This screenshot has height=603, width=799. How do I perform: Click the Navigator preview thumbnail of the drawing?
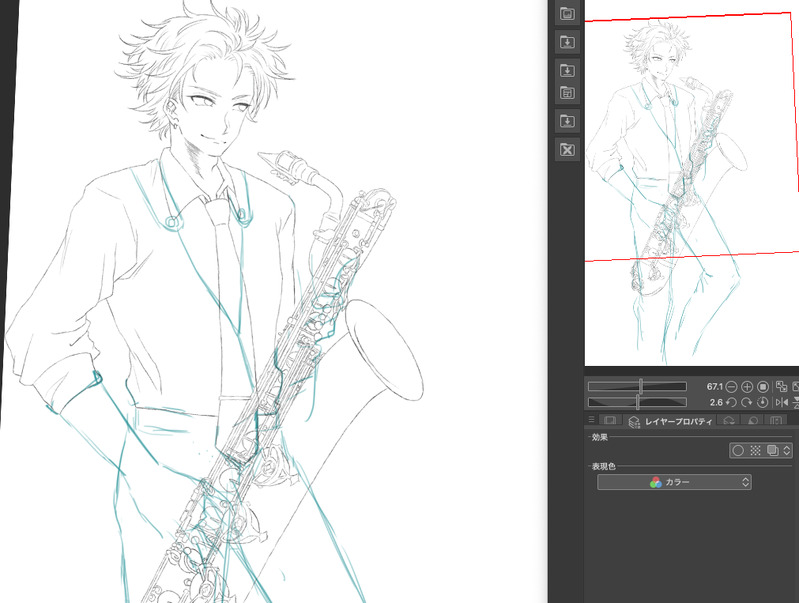[691, 183]
